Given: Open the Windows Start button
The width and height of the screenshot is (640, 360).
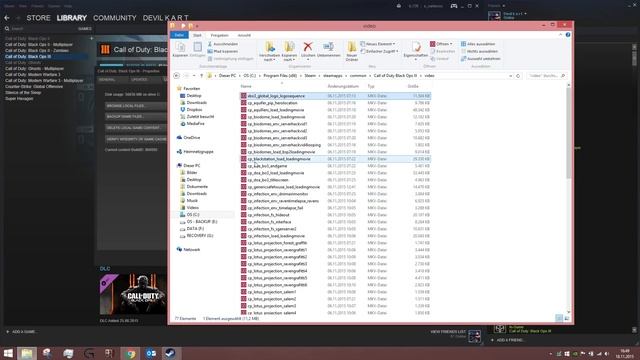Looking at the screenshot, I should pyautogui.click(x=8, y=353).
